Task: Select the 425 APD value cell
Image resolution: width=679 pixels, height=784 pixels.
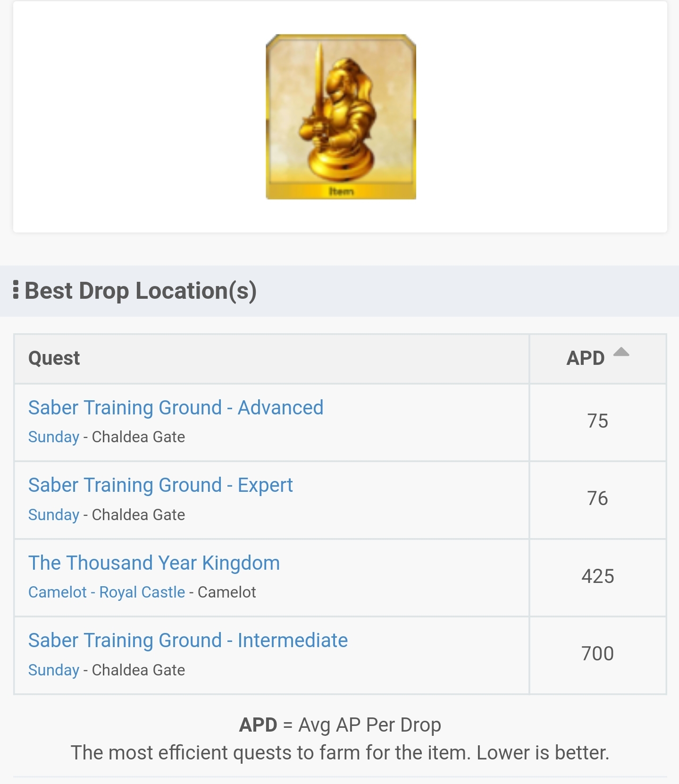Action: (x=597, y=576)
